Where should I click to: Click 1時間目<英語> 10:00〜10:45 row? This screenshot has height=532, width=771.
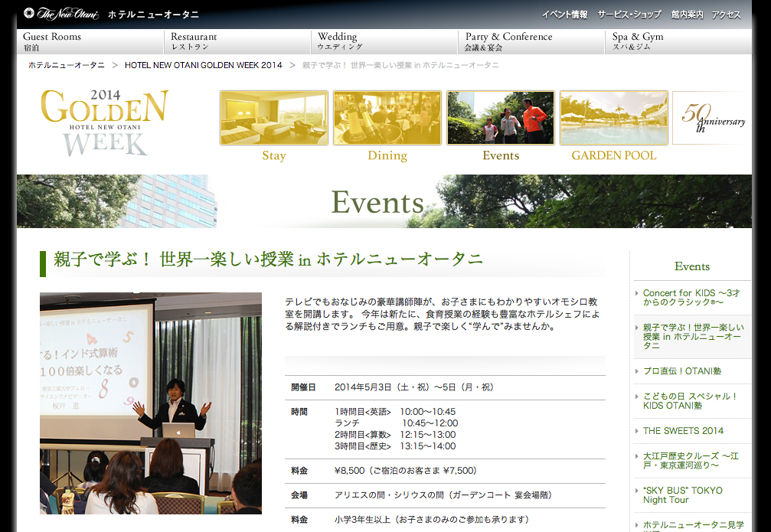(395, 412)
